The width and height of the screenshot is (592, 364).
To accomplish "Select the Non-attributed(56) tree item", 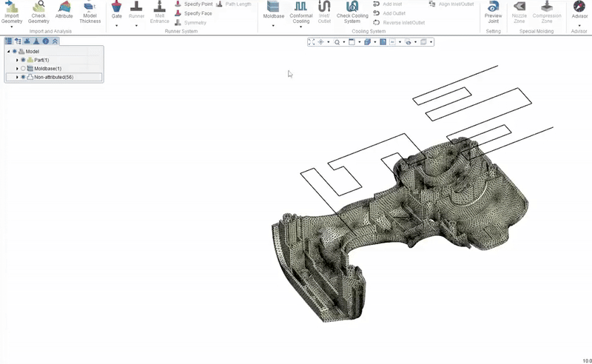I will click(53, 77).
